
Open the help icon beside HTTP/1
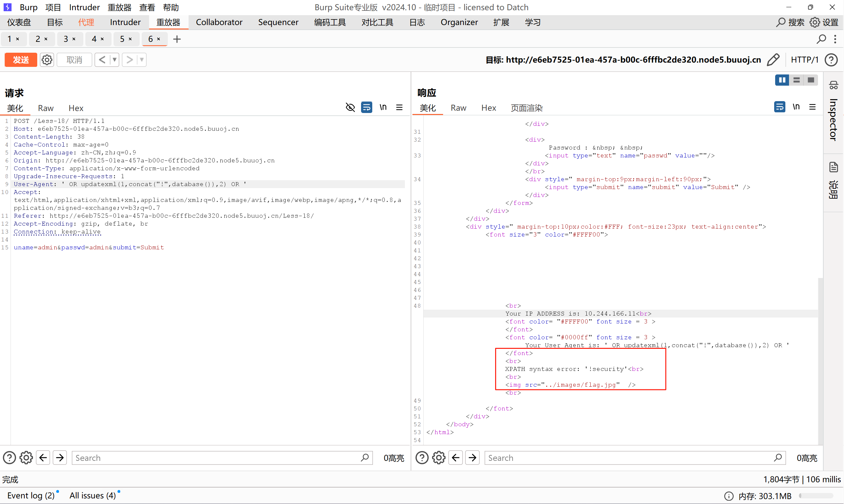(831, 60)
